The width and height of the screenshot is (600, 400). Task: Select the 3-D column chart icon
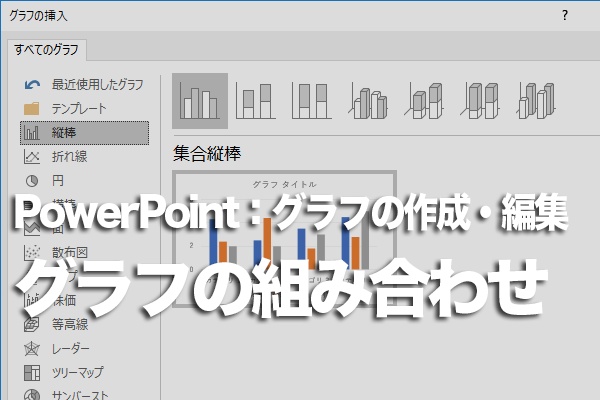(536, 101)
